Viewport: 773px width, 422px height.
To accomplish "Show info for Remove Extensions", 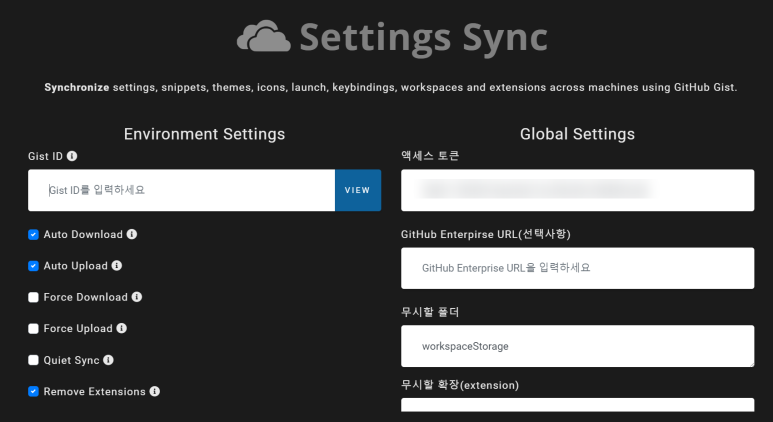I will [x=155, y=391].
